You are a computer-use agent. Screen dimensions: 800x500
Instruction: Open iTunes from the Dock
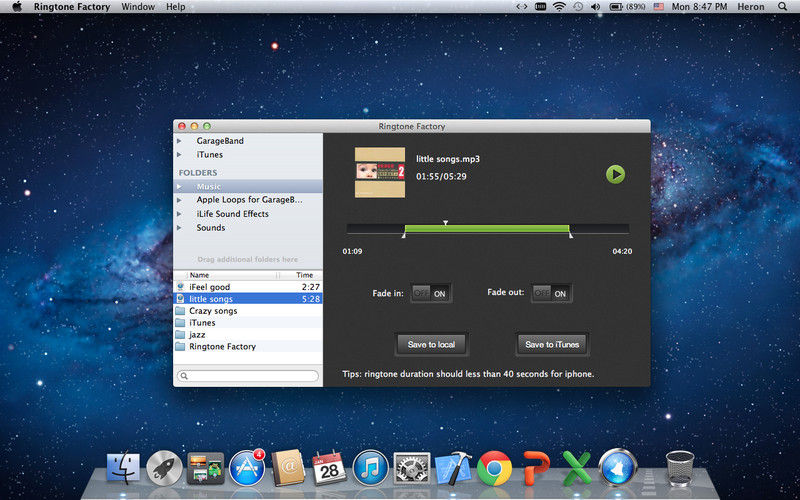(x=370, y=468)
